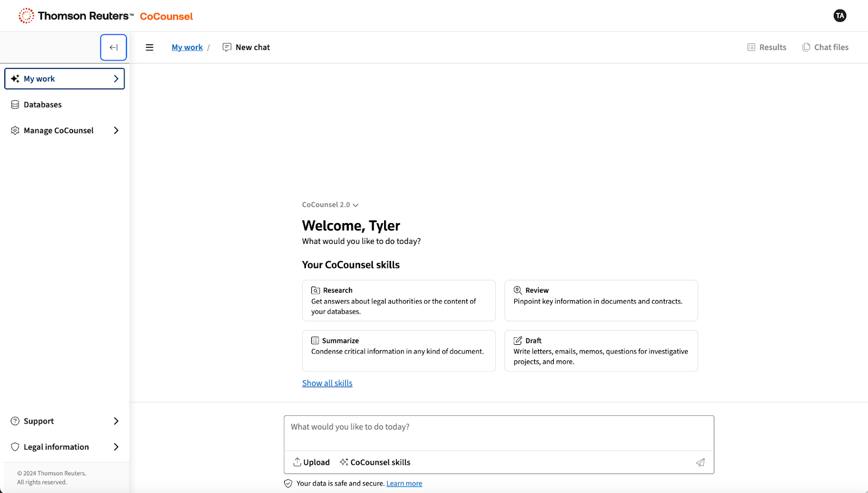
Task: Click the Thomson Reuters logo
Action: click(x=76, y=16)
